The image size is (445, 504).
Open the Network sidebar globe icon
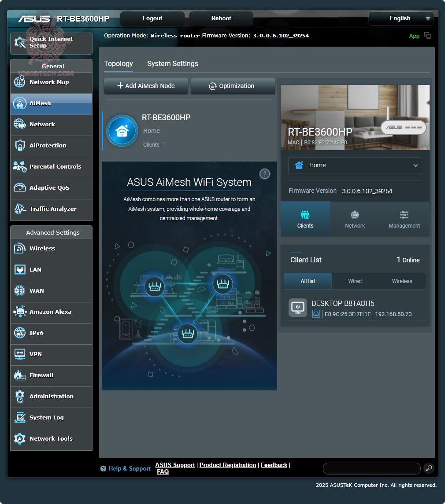[20, 124]
